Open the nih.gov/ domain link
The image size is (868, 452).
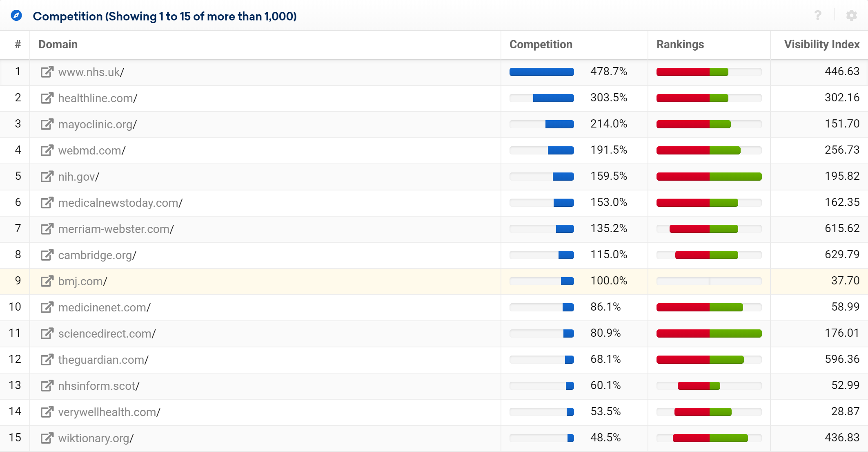click(x=79, y=177)
